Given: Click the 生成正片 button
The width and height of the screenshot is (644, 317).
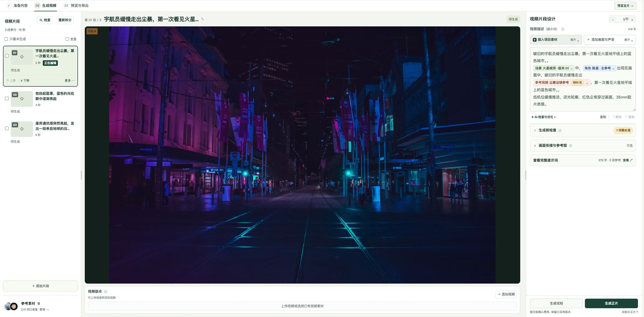Looking at the screenshot, I should pos(611,303).
